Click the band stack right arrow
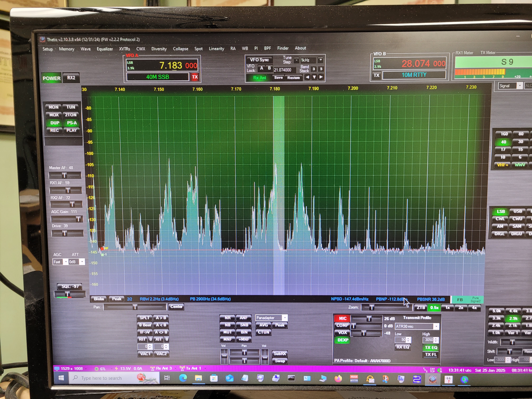 pos(321,77)
